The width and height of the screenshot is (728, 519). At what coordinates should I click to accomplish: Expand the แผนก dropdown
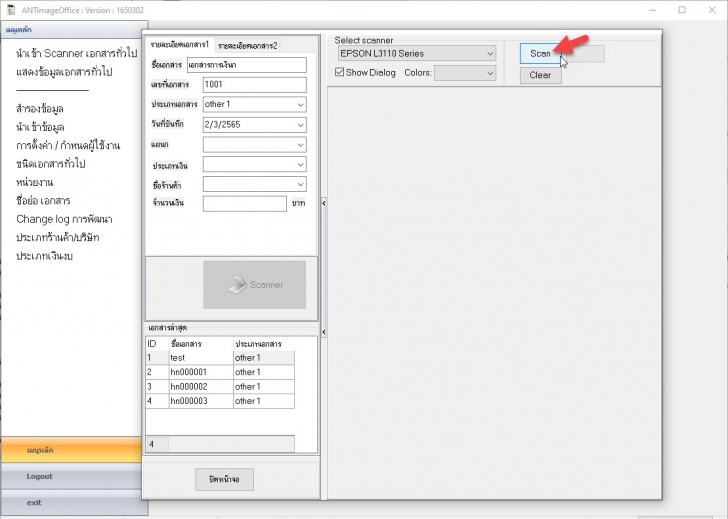pos(254,145)
